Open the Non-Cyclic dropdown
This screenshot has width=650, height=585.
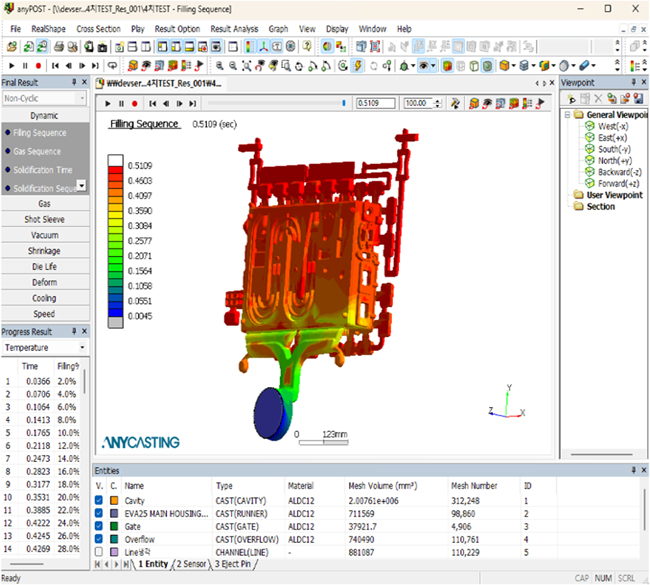point(82,98)
